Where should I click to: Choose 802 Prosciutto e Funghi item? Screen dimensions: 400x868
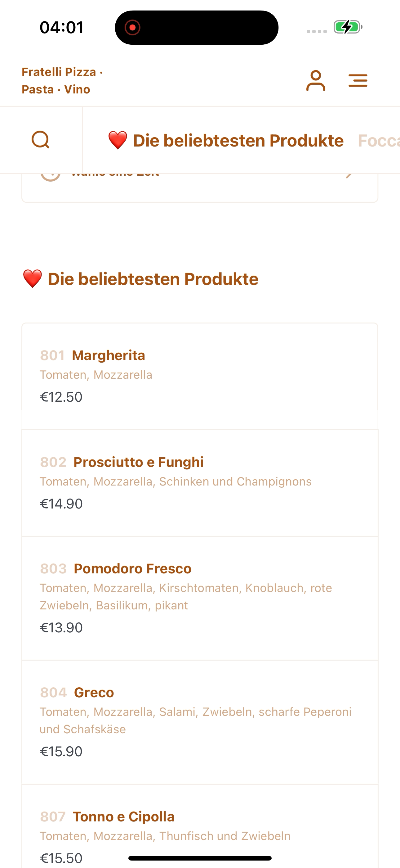click(x=200, y=483)
